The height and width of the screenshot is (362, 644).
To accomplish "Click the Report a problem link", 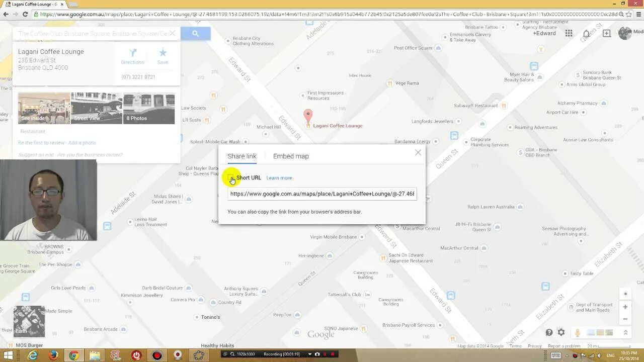I will pos(565,346).
